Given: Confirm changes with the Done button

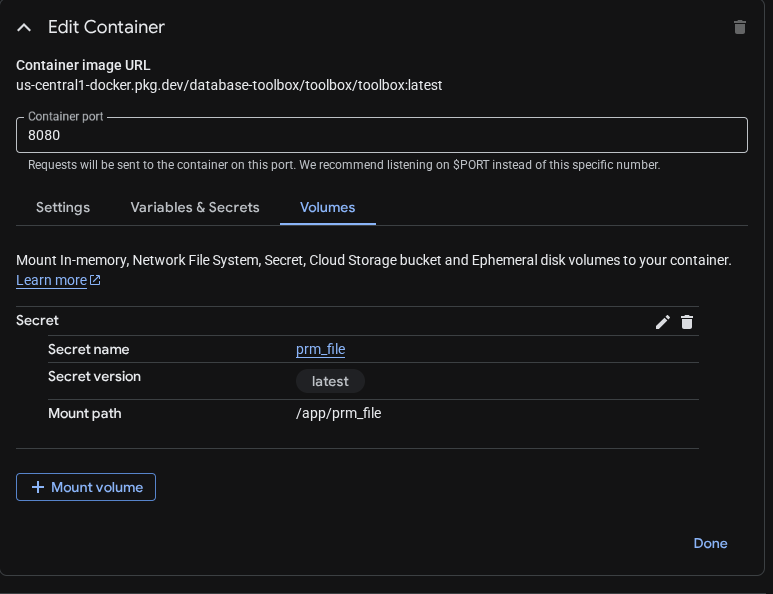Looking at the screenshot, I should coord(710,543).
